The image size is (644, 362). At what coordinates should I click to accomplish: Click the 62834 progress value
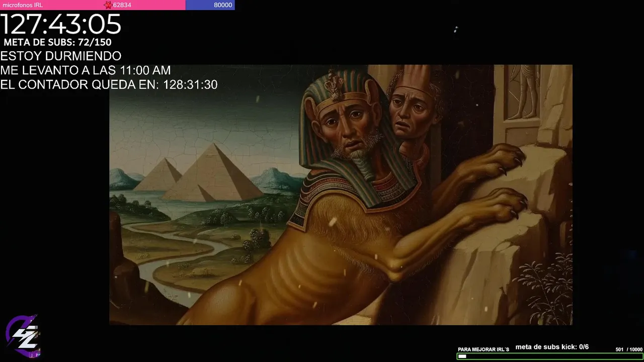122,5
